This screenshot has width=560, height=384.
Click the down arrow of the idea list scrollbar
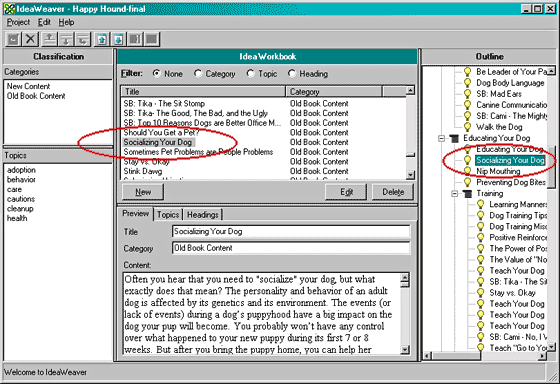(x=410, y=175)
